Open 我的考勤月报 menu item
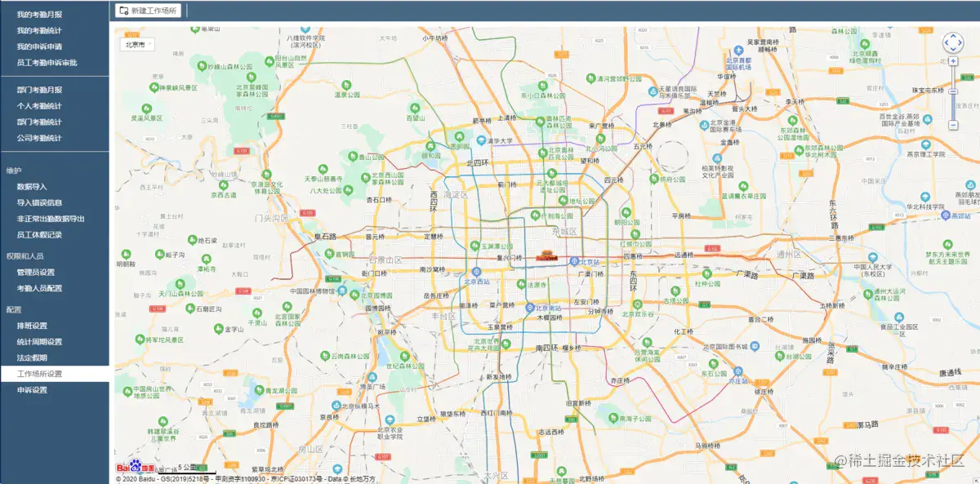 (x=39, y=15)
